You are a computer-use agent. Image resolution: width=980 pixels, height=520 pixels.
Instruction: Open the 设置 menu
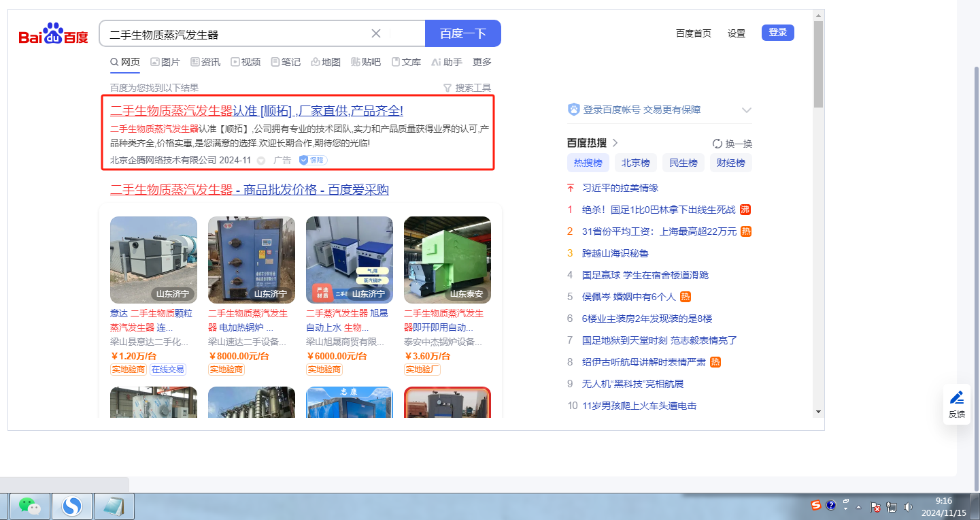pos(737,33)
